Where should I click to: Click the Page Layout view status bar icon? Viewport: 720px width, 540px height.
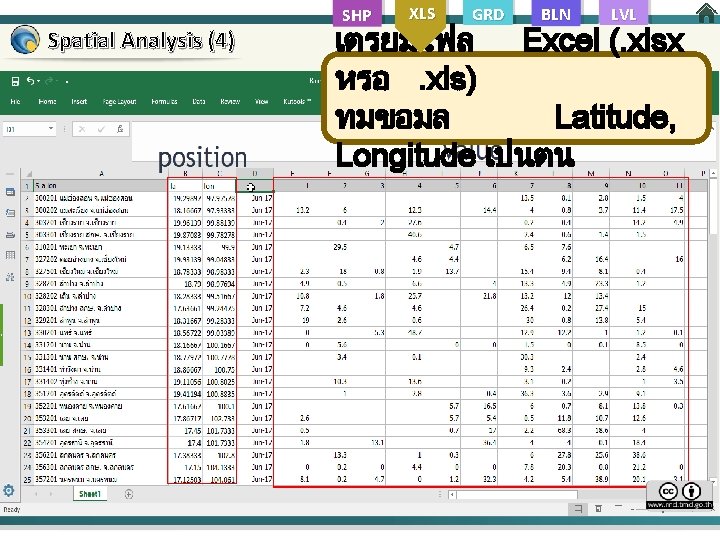point(598,508)
